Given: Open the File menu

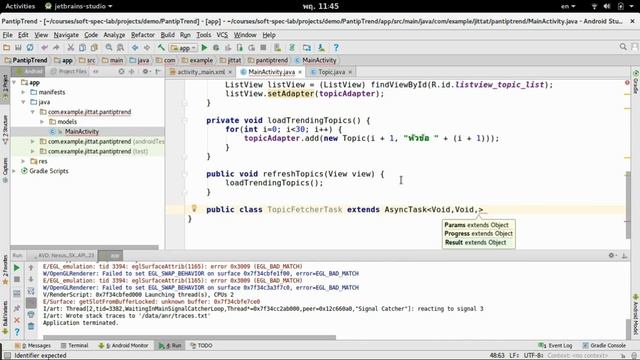Looking at the screenshot, I should (x=7, y=35).
